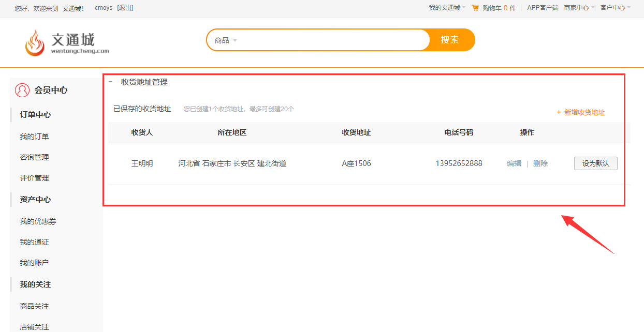This screenshot has width=644, height=332.
Task: Click the search text input field
Action: [x=334, y=40]
